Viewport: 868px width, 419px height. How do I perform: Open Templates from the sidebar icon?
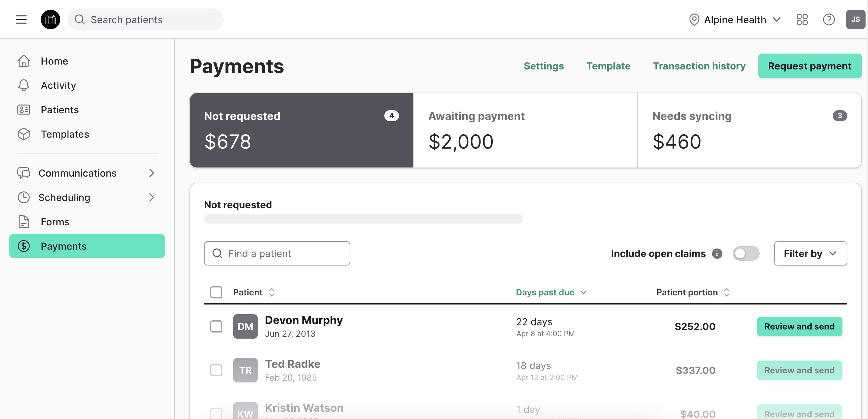coord(23,134)
